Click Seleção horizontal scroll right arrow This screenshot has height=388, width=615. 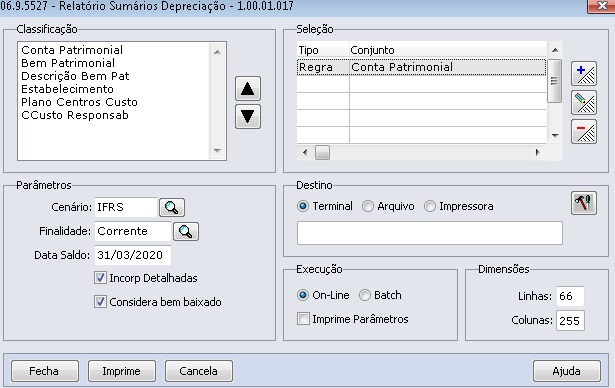click(x=538, y=152)
